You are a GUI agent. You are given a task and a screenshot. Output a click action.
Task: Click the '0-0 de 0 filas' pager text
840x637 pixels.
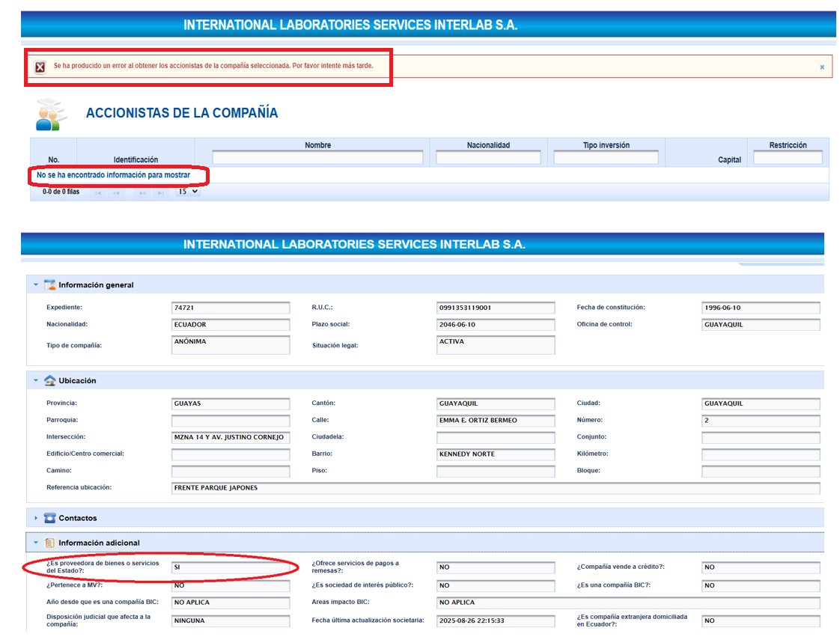61,192
